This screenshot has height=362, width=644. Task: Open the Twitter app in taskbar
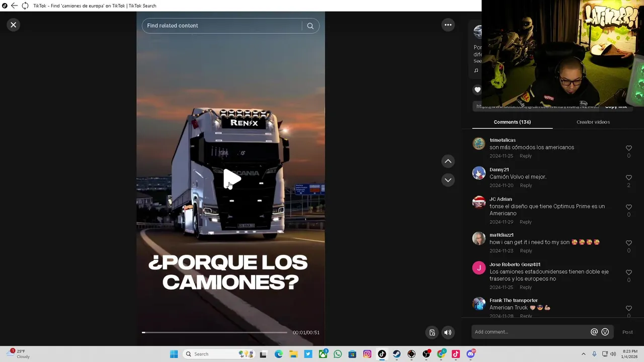click(x=308, y=354)
